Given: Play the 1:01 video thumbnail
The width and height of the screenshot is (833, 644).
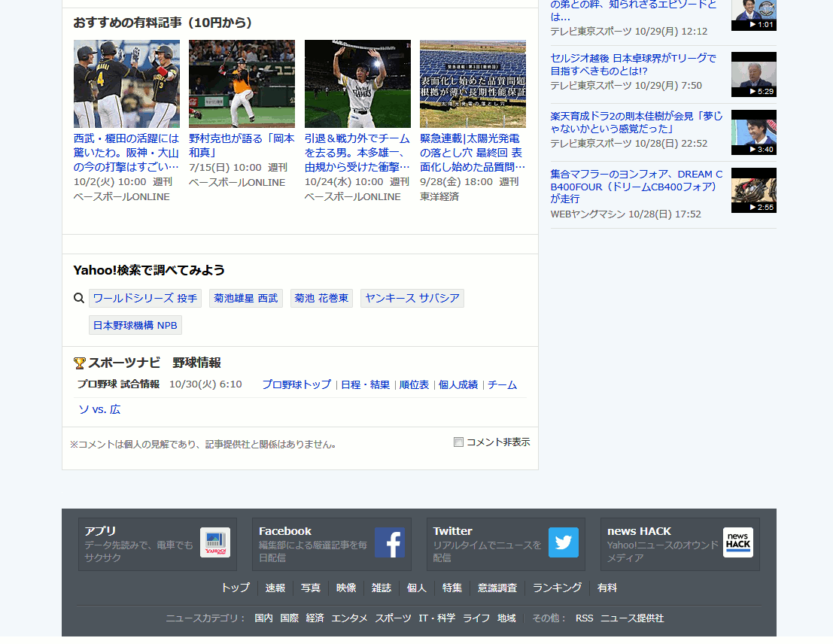Looking at the screenshot, I should tap(754, 15).
